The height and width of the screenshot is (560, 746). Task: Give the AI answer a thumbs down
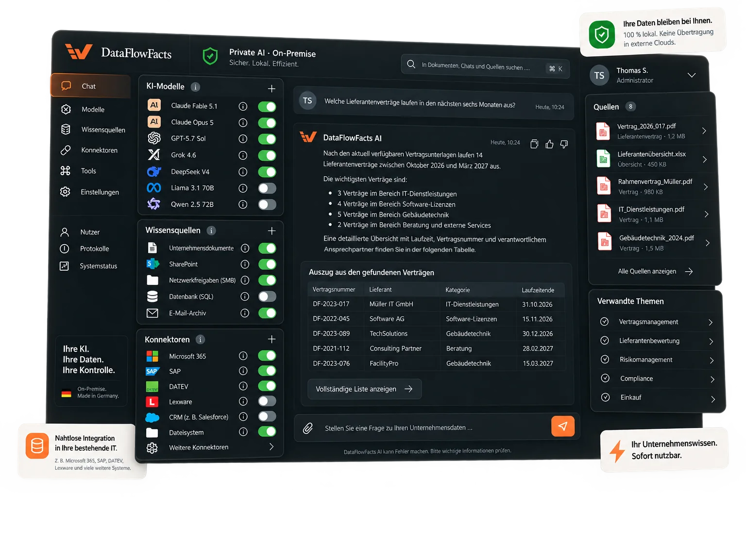(564, 144)
